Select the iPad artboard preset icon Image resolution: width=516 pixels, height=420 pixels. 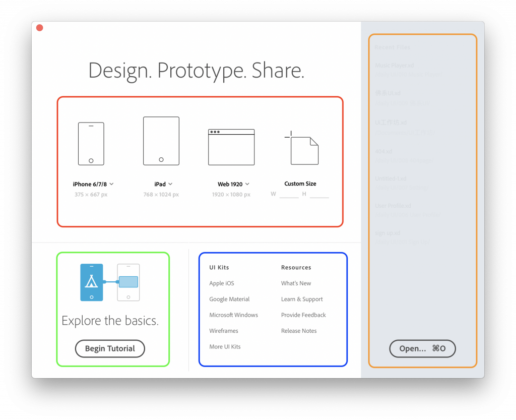(x=161, y=141)
